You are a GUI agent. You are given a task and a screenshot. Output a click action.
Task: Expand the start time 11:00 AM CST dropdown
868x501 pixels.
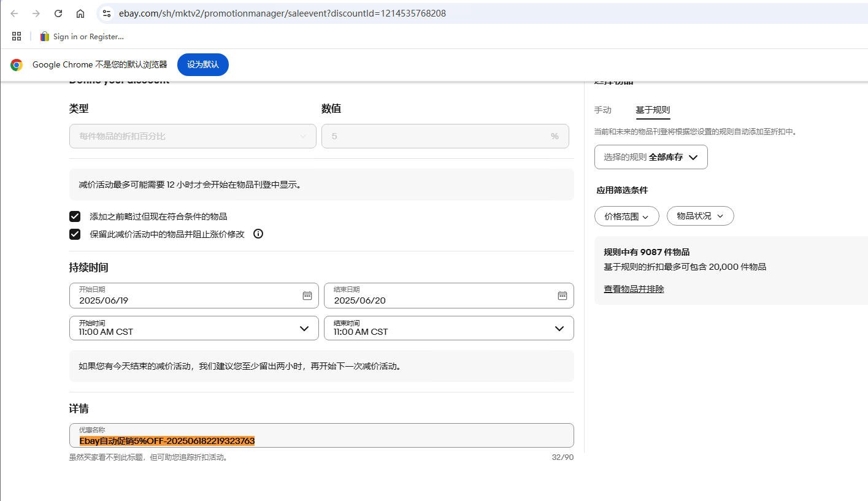[x=194, y=328]
